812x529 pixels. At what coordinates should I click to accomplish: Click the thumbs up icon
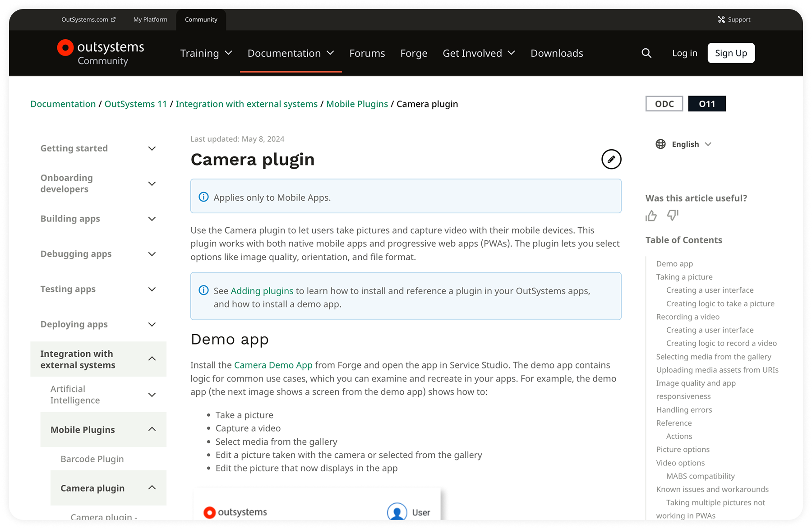[651, 216]
